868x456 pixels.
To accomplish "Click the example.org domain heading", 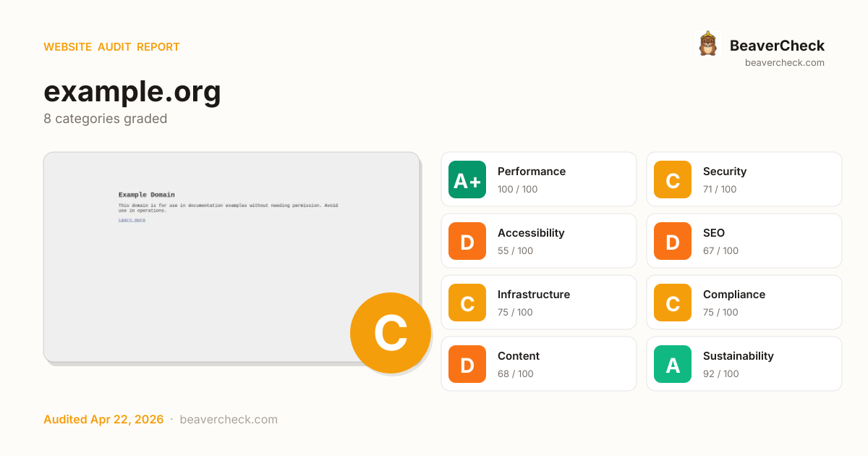I will click(132, 92).
